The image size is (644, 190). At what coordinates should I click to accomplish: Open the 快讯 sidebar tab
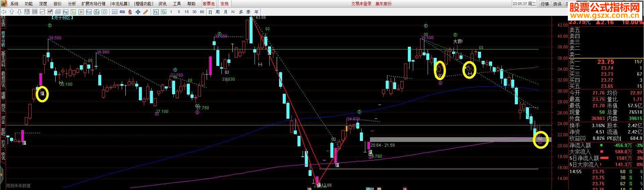[3, 156]
